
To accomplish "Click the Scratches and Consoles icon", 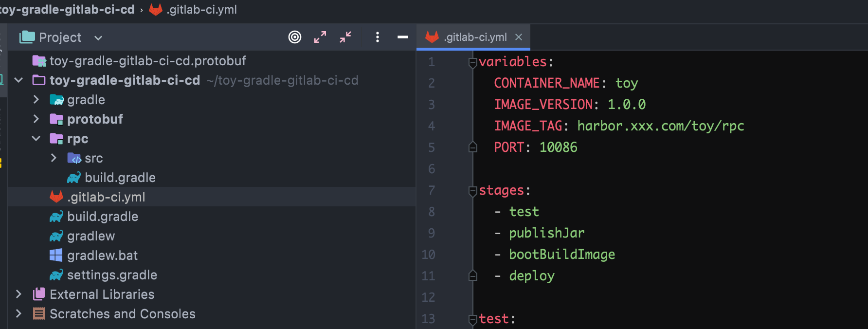I will (39, 313).
